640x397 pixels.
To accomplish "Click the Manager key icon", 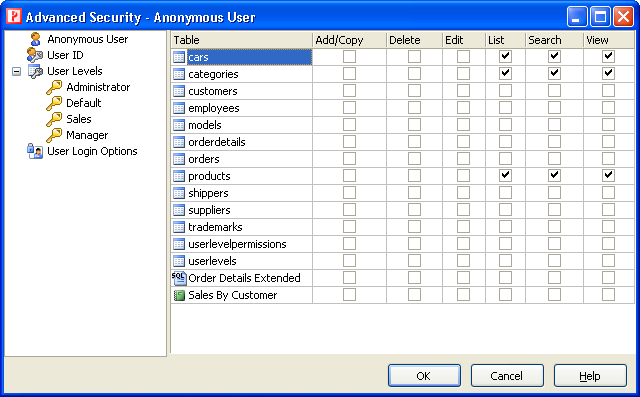I will [54, 135].
